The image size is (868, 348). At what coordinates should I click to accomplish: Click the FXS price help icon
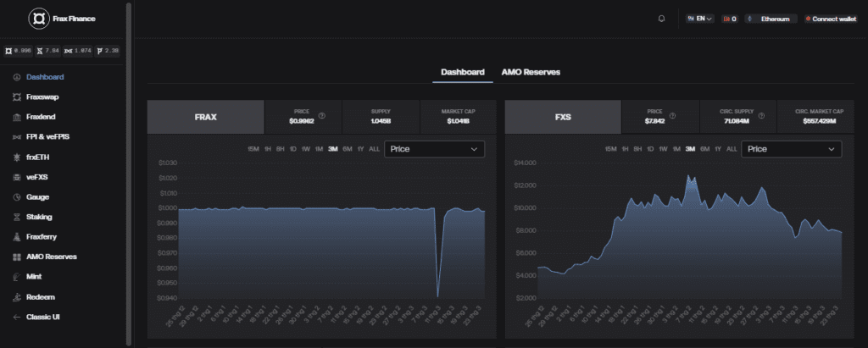[672, 116]
